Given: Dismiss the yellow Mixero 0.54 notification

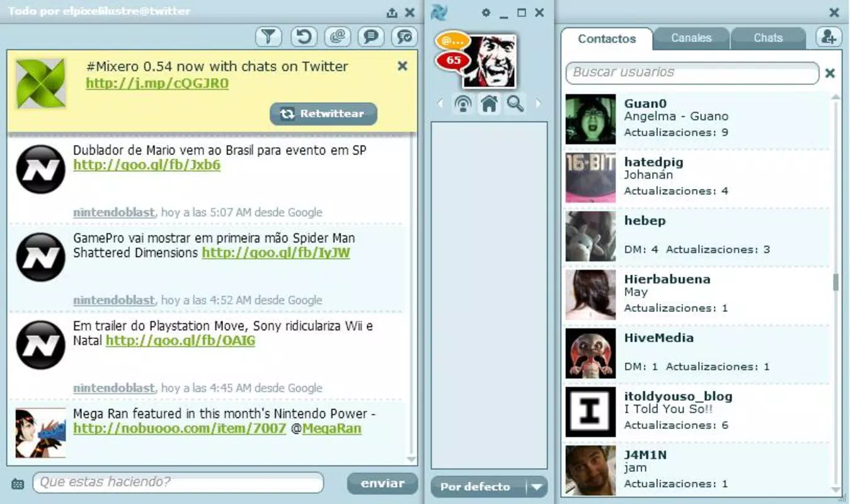Looking at the screenshot, I should coord(403,66).
